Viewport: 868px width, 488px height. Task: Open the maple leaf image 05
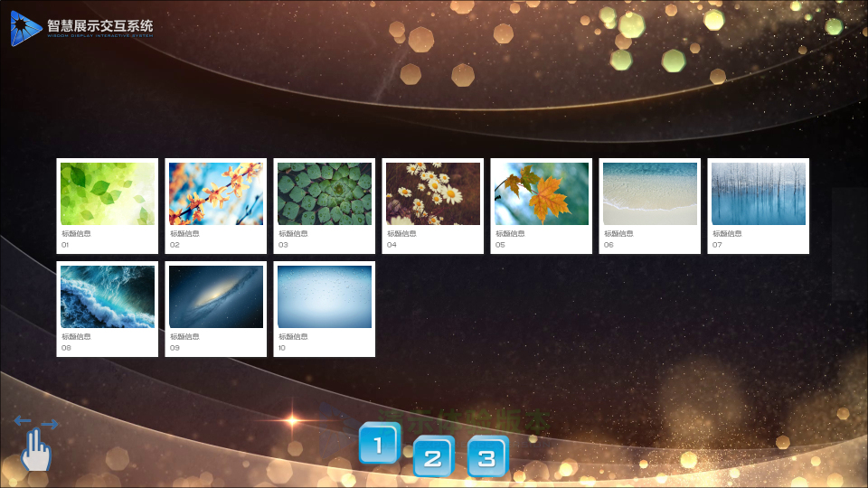tap(542, 193)
